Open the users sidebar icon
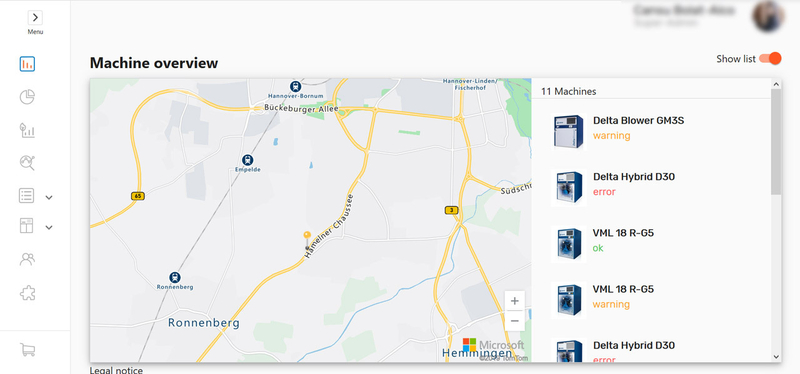This screenshot has height=374, width=800. pos(28,259)
